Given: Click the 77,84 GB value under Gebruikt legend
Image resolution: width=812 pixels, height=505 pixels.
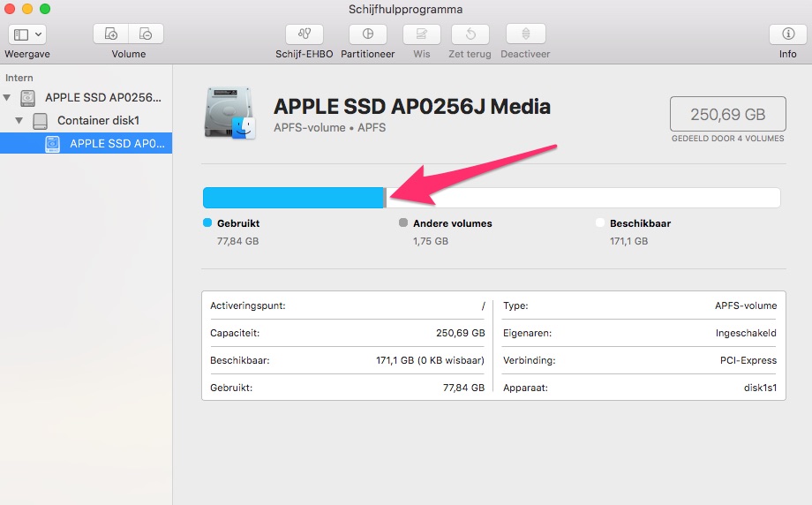Looking at the screenshot, I should pos(237,241).
